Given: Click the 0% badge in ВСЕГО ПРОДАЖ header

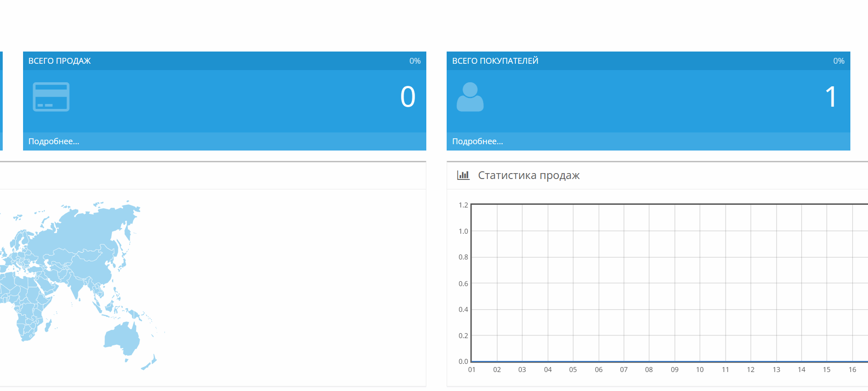Looking at the screenshot, I should [x=415, y=61].
